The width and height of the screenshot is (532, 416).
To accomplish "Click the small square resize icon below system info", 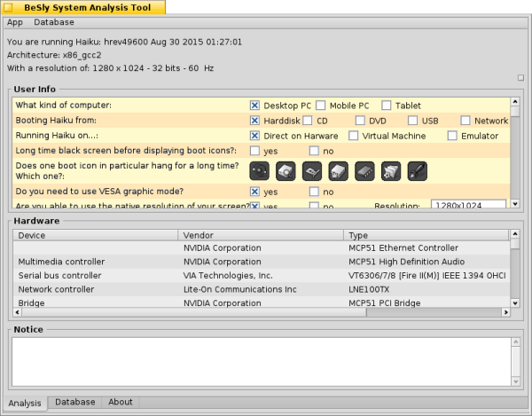I will point(520,78).
